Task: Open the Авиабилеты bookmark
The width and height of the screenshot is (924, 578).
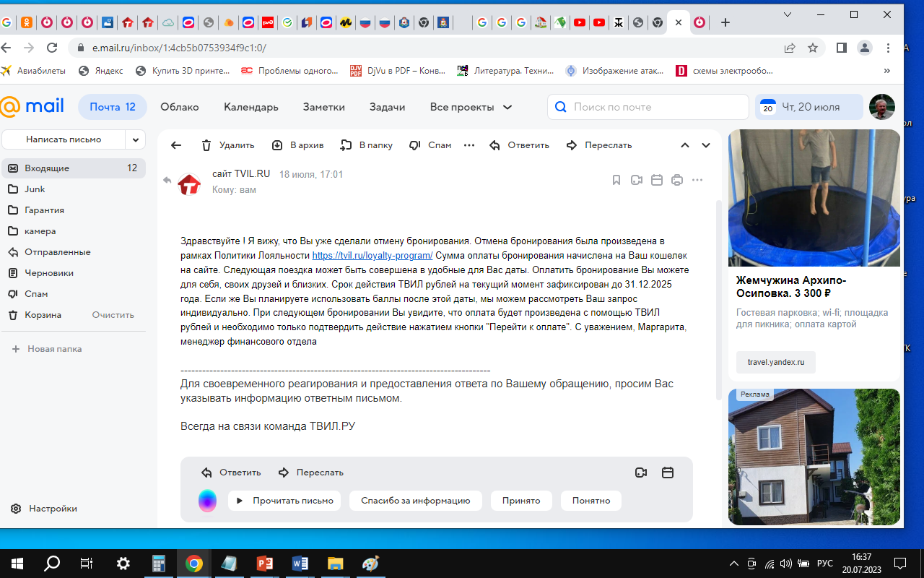Action: [x=33, y=71]
